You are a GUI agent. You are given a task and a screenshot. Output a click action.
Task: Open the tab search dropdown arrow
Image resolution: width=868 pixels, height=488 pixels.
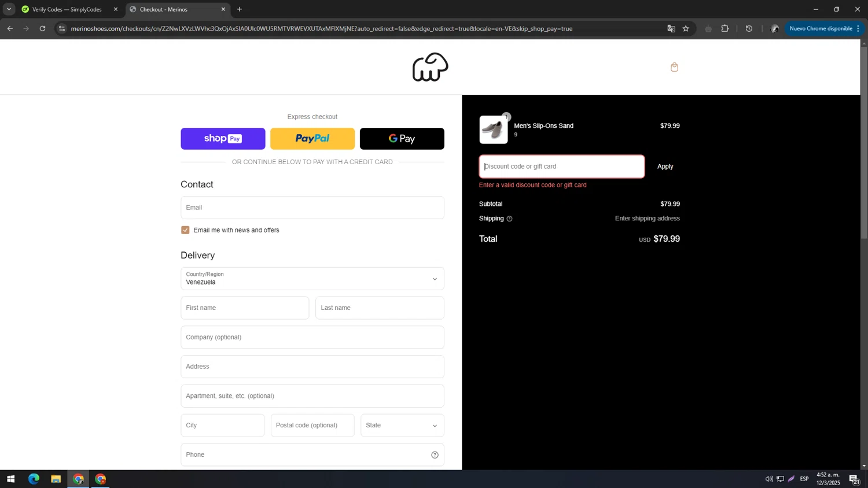click(9, 9)
